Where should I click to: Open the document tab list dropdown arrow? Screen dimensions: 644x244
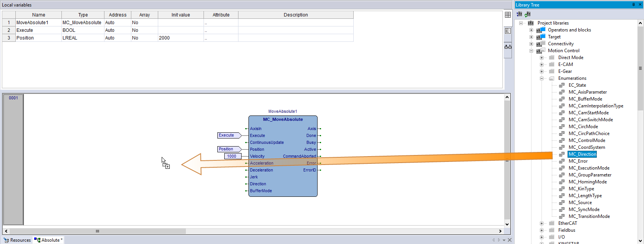point(504,240)
